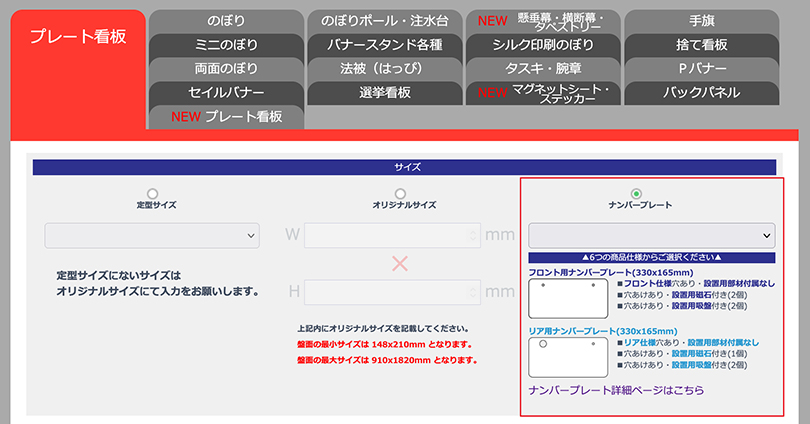Screen dimensions: 810x424
Task: Open the 定型サイズ dropdown list
Action: tap(152, 235)
